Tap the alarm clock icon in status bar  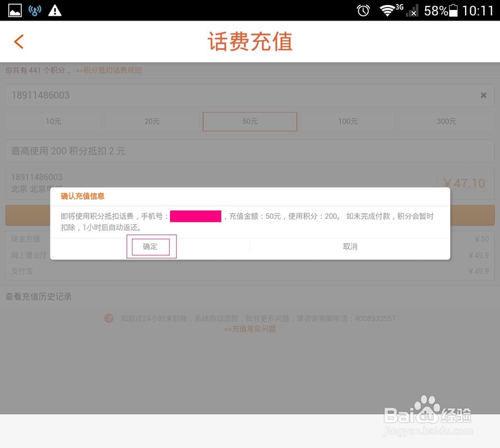[x=363, y=10]
